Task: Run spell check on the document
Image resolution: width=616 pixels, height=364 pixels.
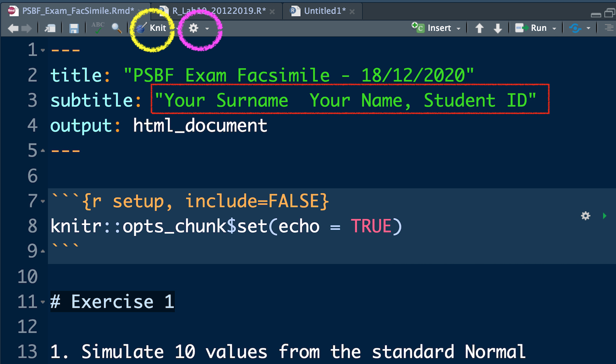Action: click(x=98, y=28)
